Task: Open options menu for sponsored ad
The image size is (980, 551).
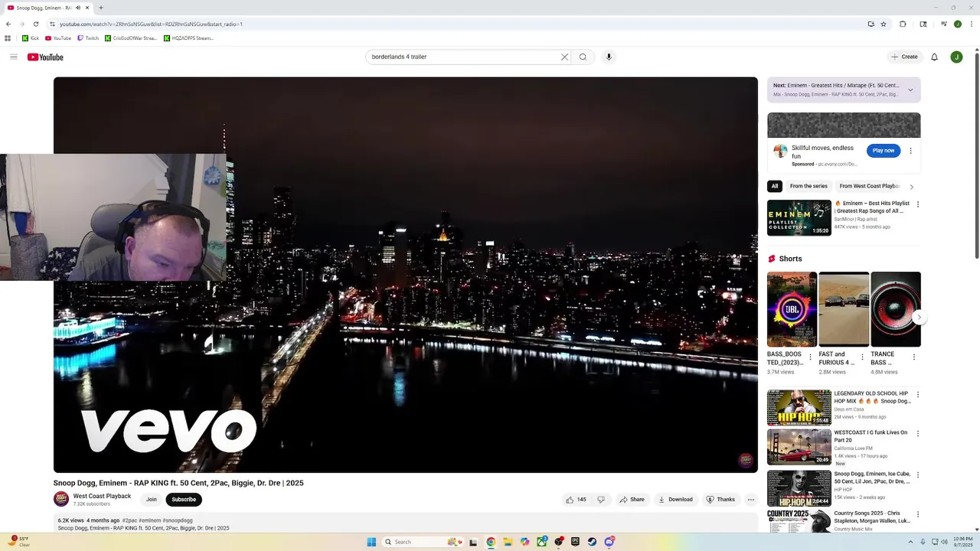Action: pyautogui.click(x=910, y=151)
